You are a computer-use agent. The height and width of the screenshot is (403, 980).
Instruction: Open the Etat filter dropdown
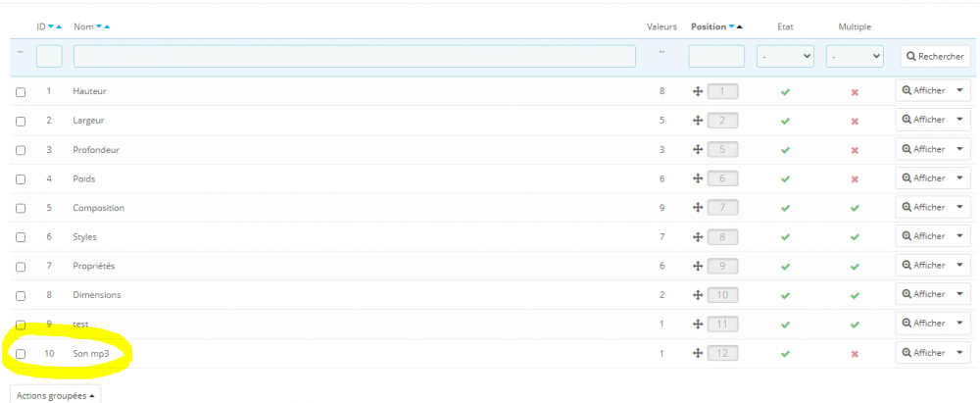(785, 56)
